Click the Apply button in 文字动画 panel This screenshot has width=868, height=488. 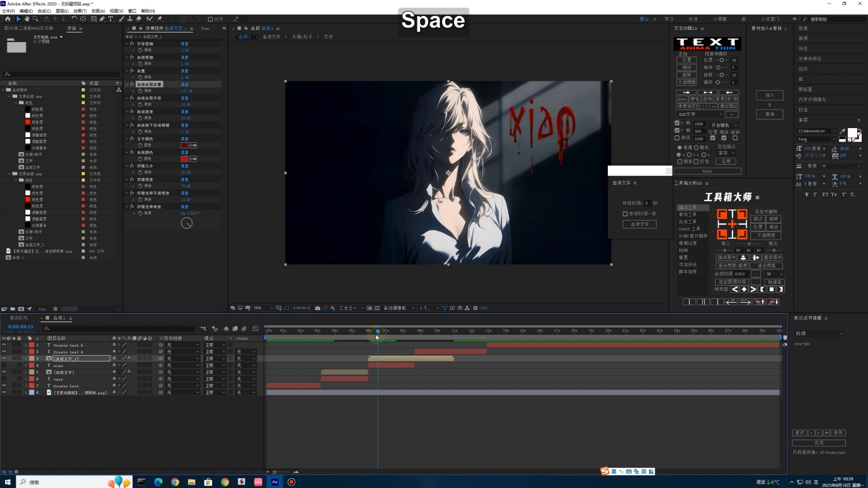click(707, 171)
